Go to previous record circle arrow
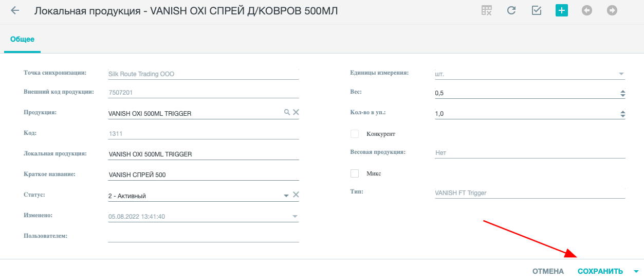 point(587,10)
